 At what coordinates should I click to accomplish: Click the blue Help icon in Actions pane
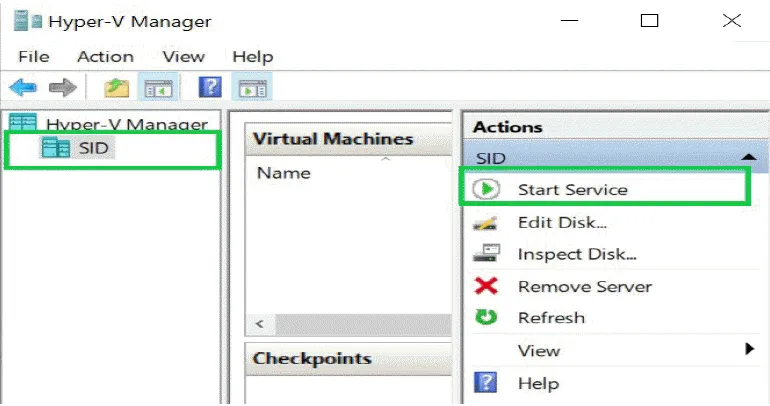485,382
